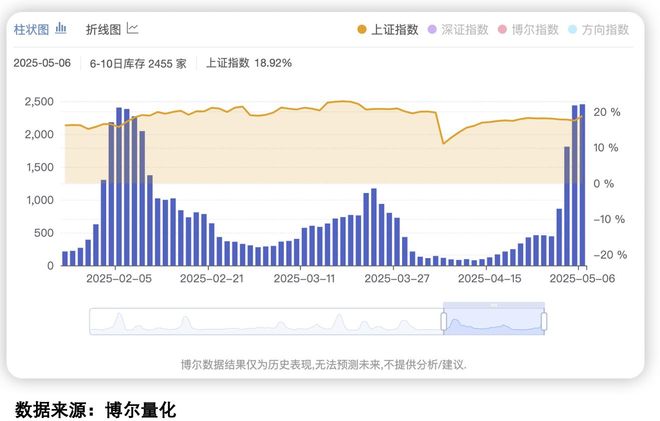Click the 500 left axis value

44,233
